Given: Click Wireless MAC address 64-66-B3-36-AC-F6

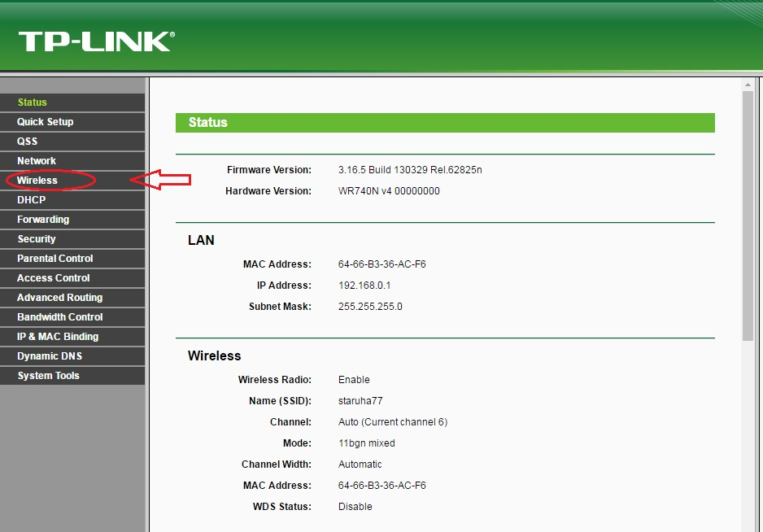Looking at the screenshot, I should coord(382,486).
